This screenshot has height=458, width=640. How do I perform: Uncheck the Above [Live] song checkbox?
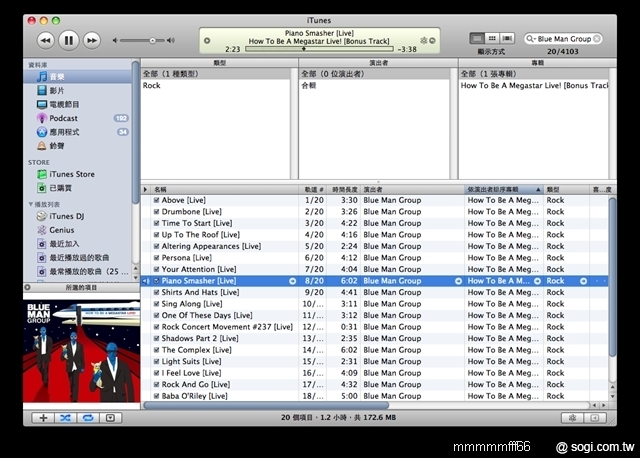pos(156,200)
